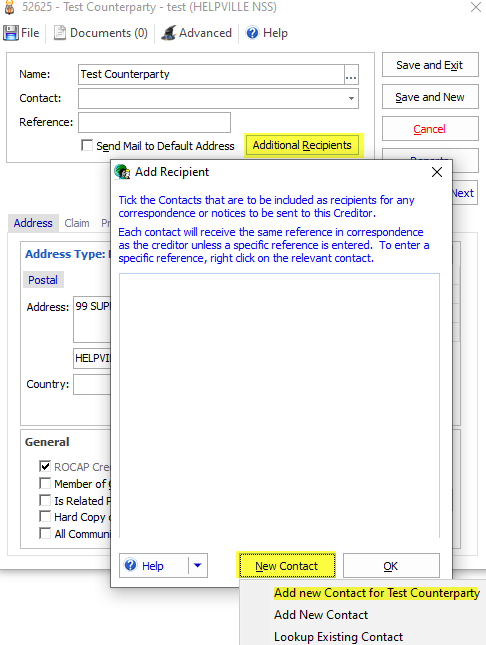Click the Advanced wizard hat icon
The width and height of the screenshot is (486, 645).
click(x=168, y=33)
